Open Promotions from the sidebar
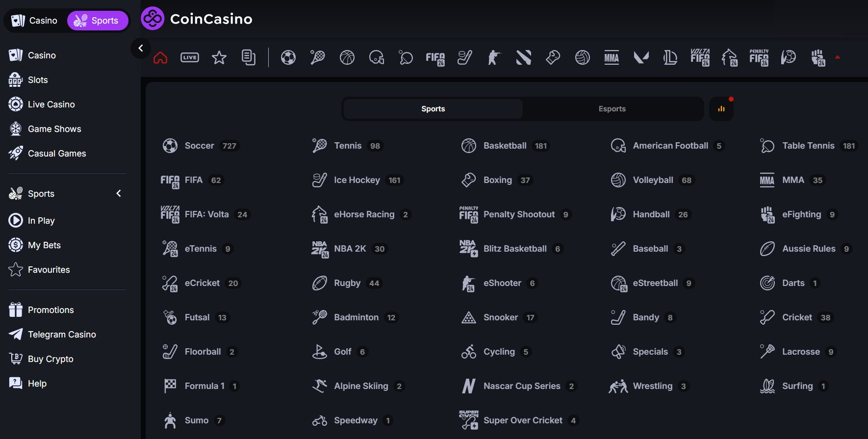 click(51, 310)
